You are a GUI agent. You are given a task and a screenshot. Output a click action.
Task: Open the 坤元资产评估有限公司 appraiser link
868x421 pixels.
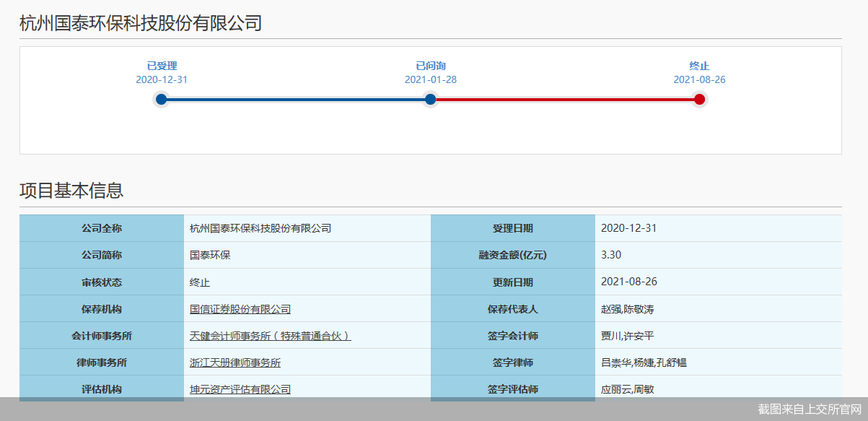(x=240, y=389)
